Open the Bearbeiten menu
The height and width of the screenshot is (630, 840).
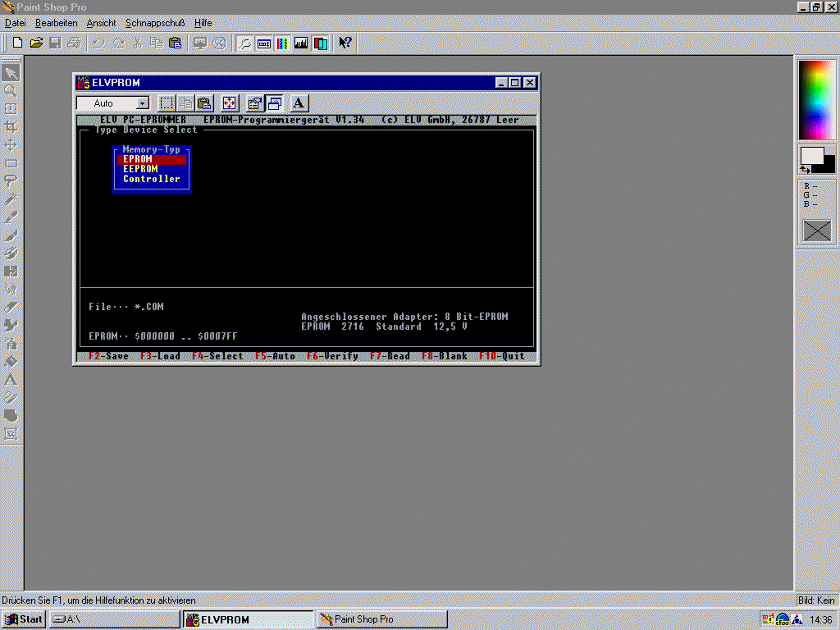(57, 23)
